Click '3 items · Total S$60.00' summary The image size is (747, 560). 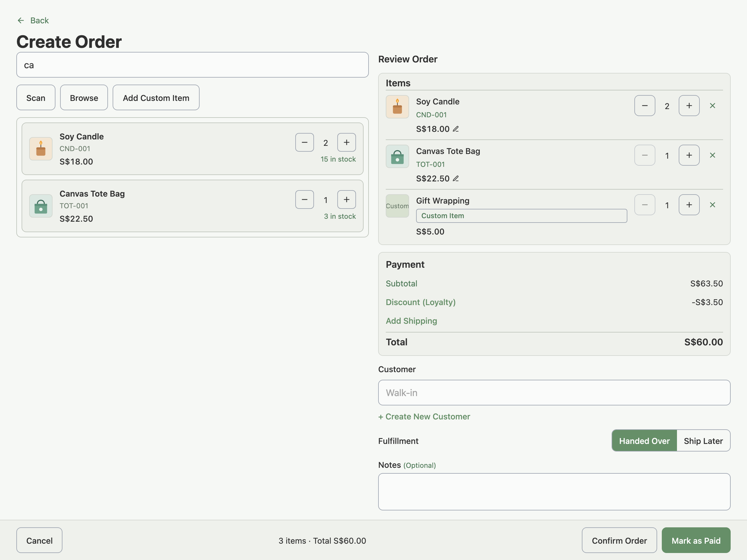click(x=322, y=540)
